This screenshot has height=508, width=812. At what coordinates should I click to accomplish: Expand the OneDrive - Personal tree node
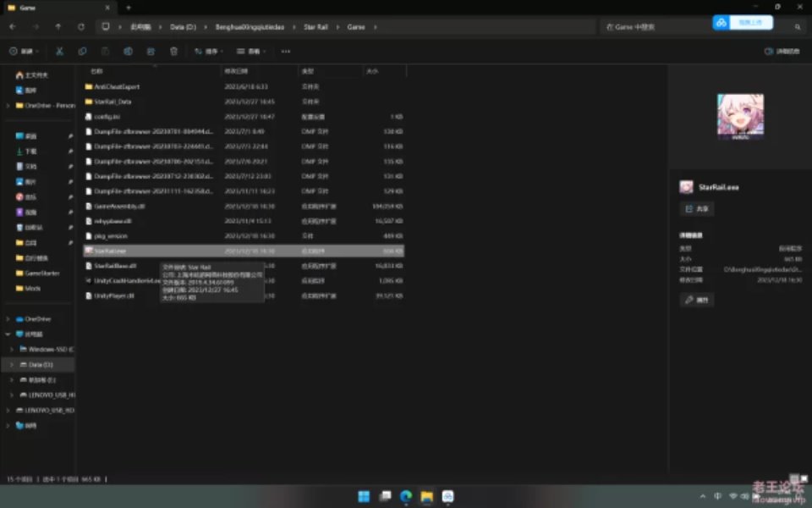[x=8, y=106]
